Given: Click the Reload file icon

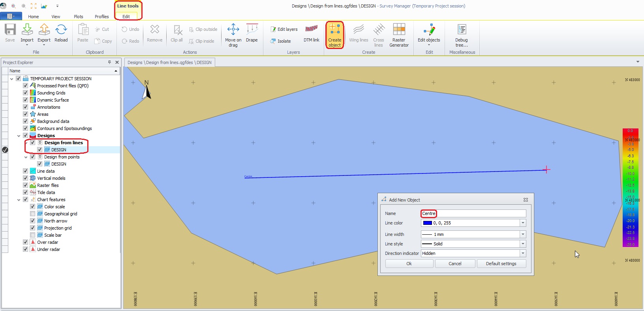Looking at the screenshot, I should click(x=61, y=33).
